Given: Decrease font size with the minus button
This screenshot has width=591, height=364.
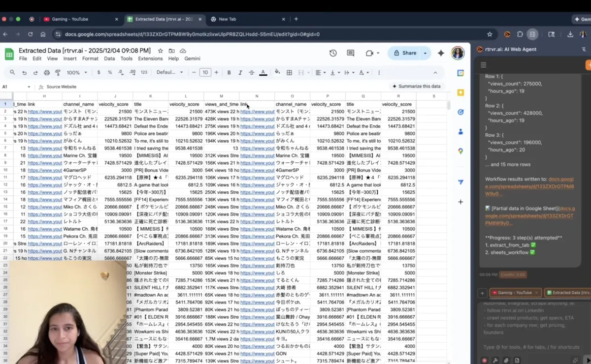Looking at the screenshot, I should (194, 72).
